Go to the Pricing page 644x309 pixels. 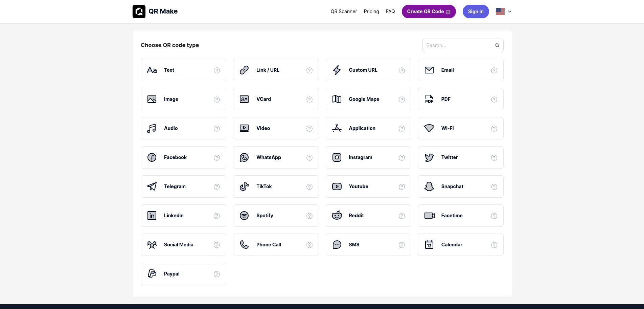coord(371,12)
